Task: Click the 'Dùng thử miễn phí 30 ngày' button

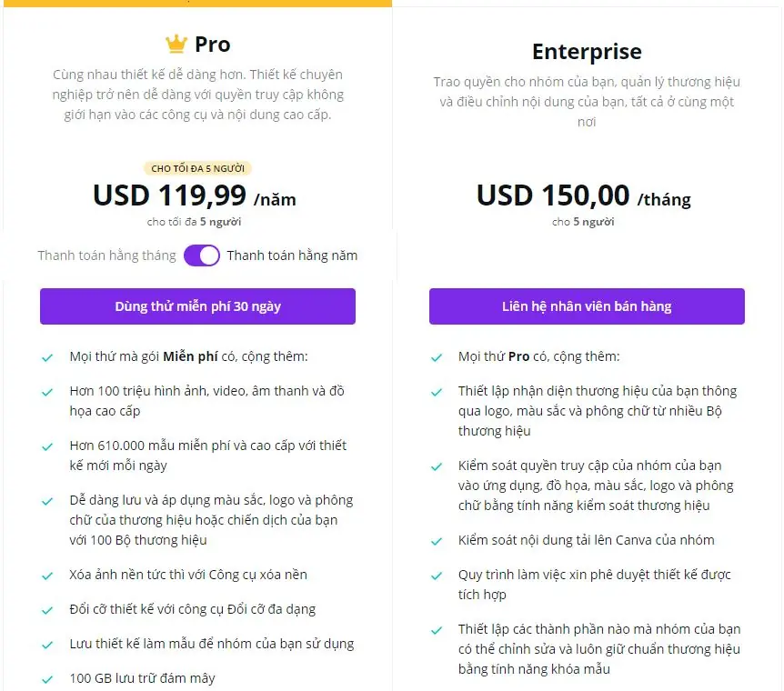Action: (x=197, y=306)
